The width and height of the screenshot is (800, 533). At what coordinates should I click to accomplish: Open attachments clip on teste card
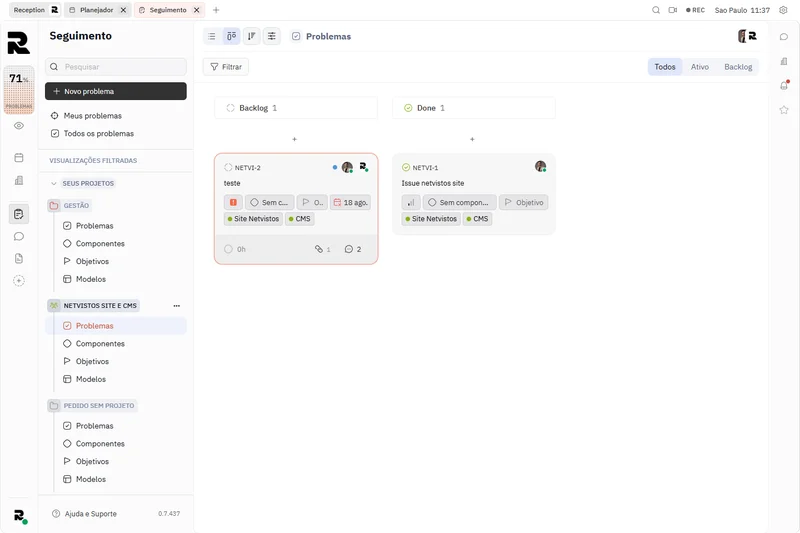click(x=322, y=249)
